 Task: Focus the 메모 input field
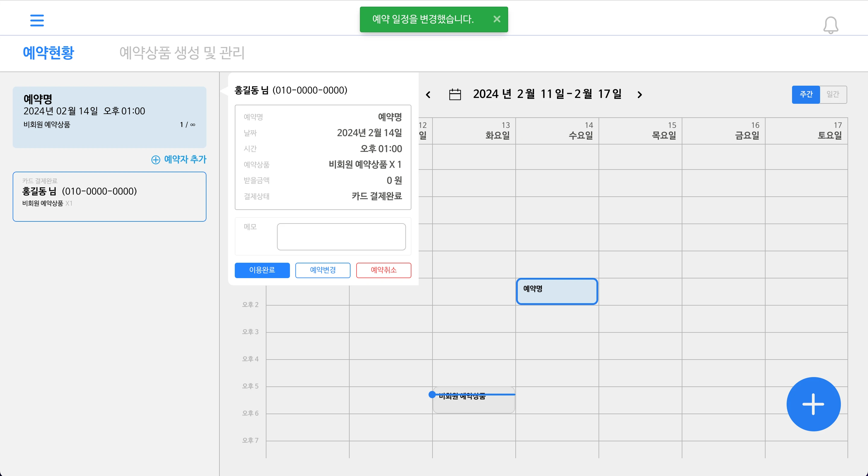click(341, 236)
